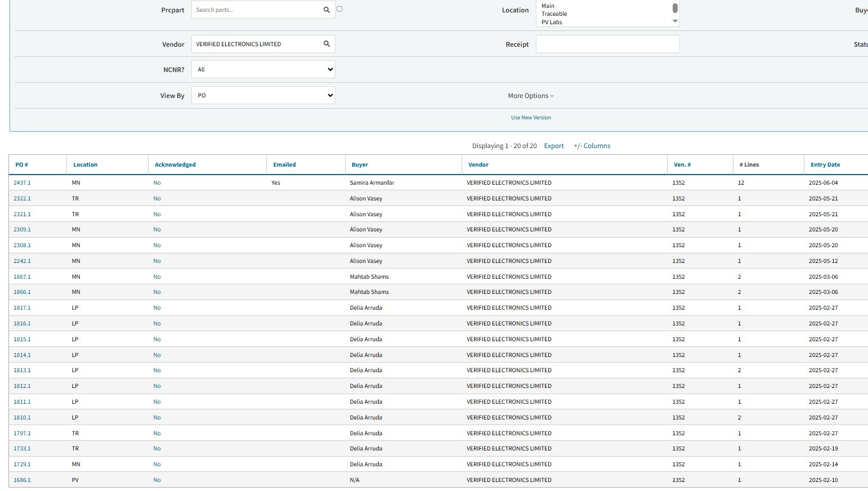Open the NCNR? dropdown
Screen dimensions: 868x491
pos(263,70)
